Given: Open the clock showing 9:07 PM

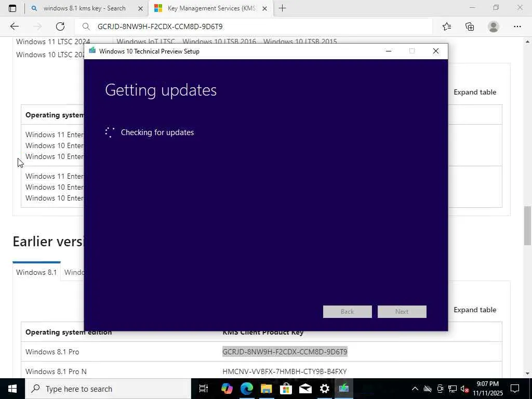Looking at the screenshot, I should (x=488, y=389).
